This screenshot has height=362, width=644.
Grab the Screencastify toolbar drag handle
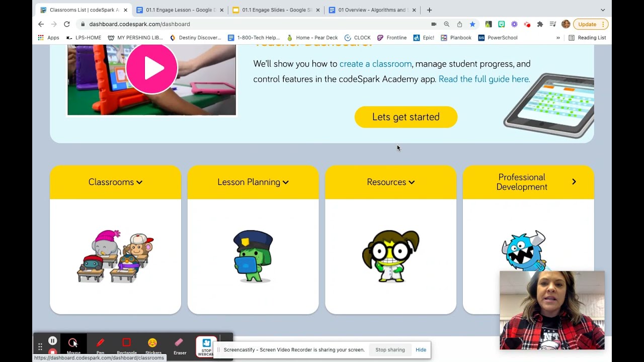tap(40, 346)
